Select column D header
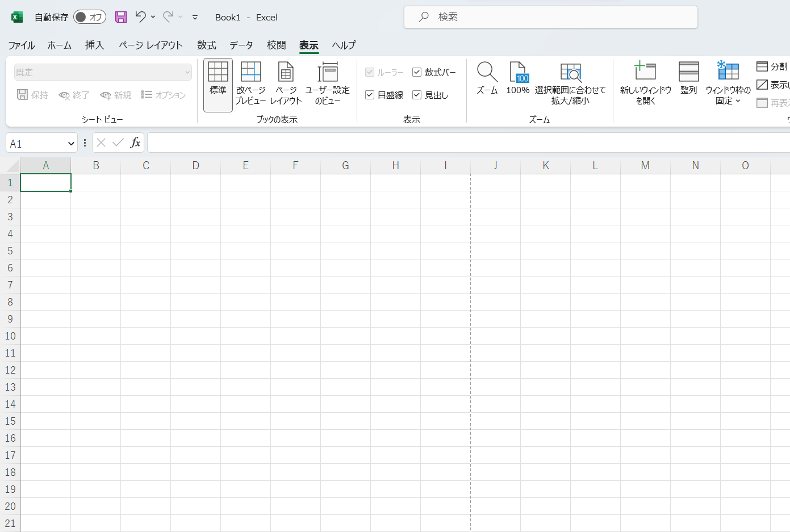The image size is (790, 532). point(196,166)
